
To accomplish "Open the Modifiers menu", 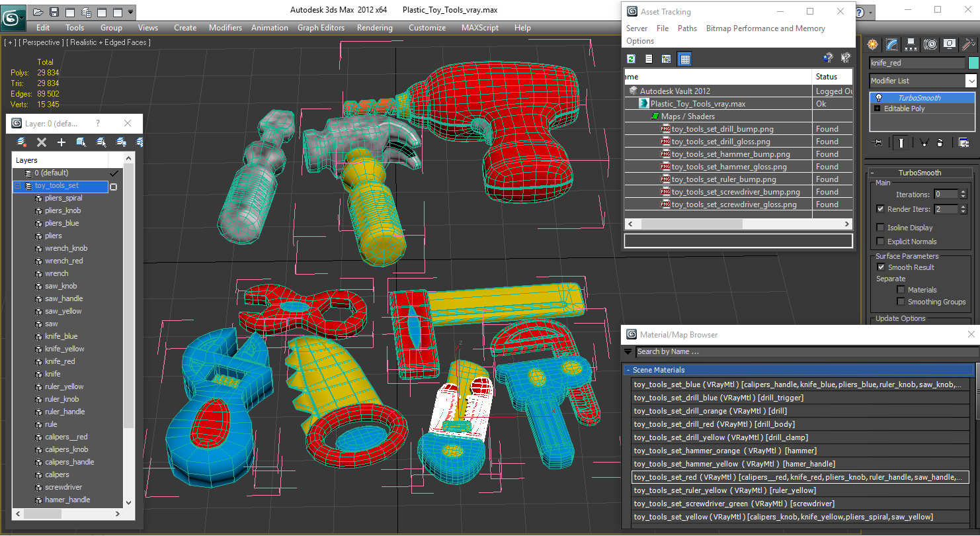I will [225, 28].
